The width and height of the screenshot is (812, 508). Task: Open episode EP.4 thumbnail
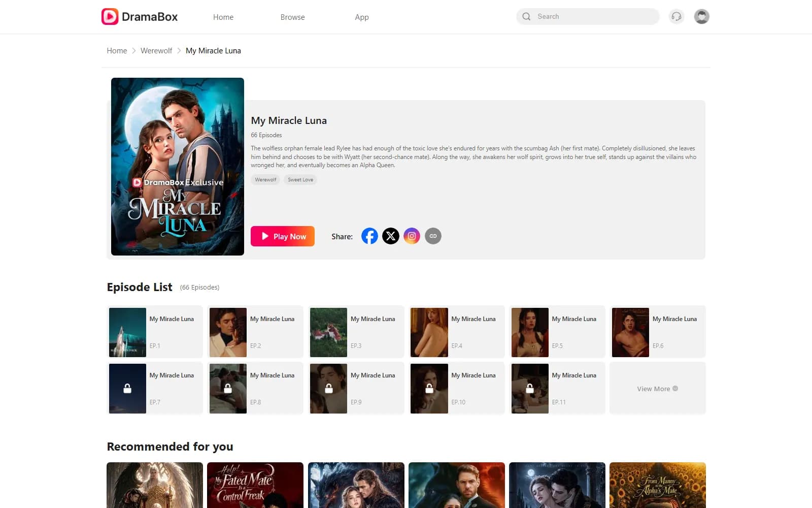(429, 332)
